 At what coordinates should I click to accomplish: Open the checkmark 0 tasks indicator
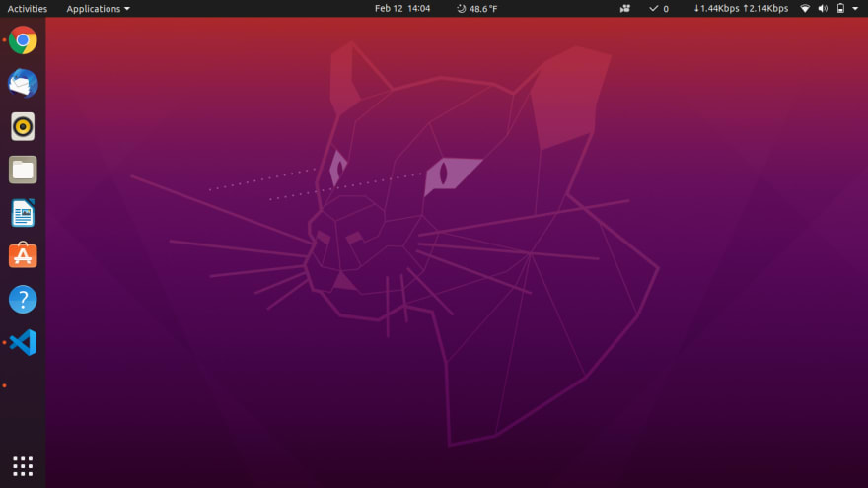(659, 8)
